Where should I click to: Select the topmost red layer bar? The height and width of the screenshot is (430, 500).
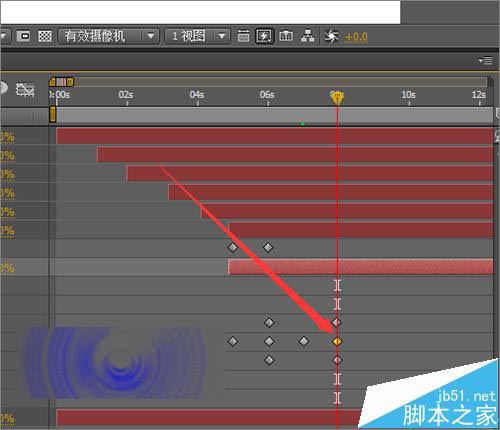click(275, 136)
